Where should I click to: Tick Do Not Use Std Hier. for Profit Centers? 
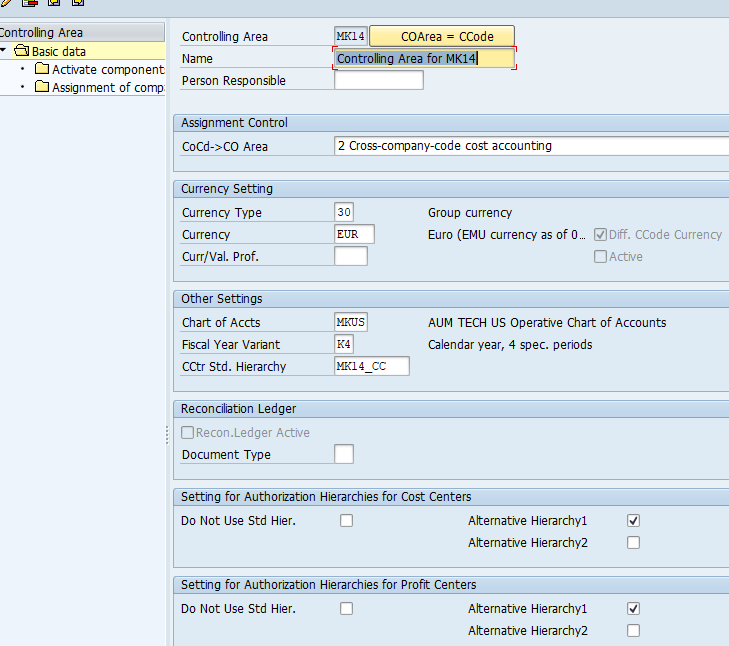click(346, 609)
